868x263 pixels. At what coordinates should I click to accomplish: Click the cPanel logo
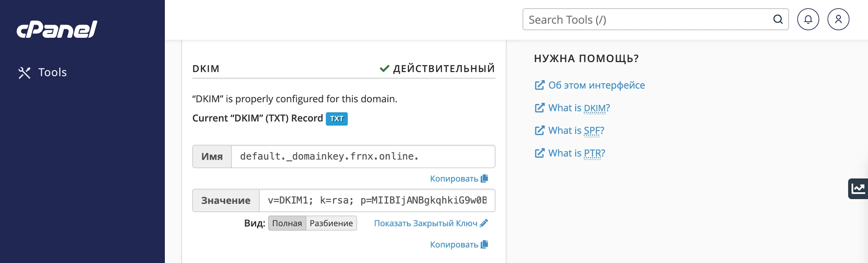pyautogui.click(x=57, y=29)
